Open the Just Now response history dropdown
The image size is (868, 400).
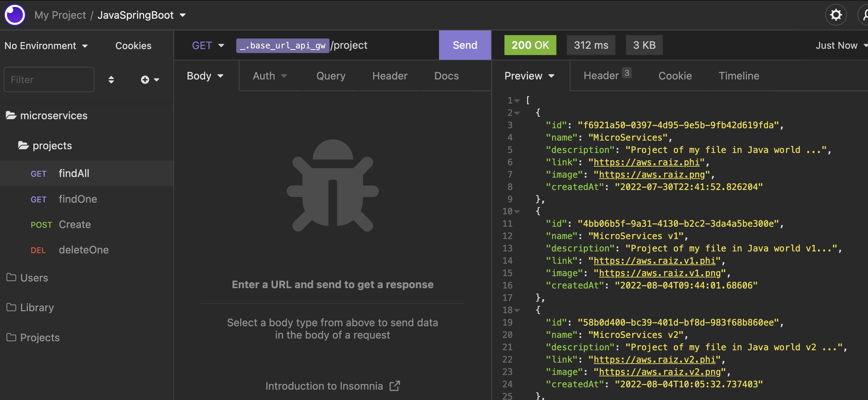click(841, 45)
